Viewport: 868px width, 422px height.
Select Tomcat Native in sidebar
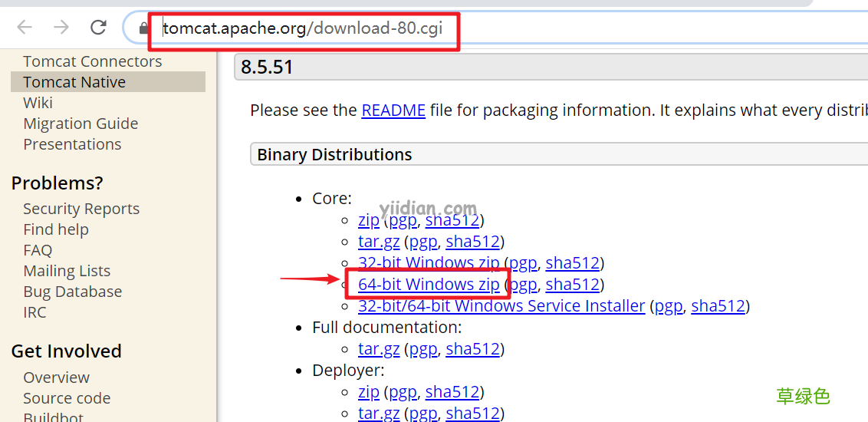(x=74, y=82)
